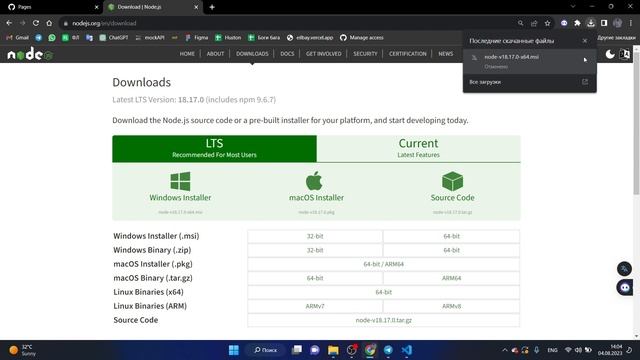
Task: Open the ENG language indicator
Action: tap(552, 350)
